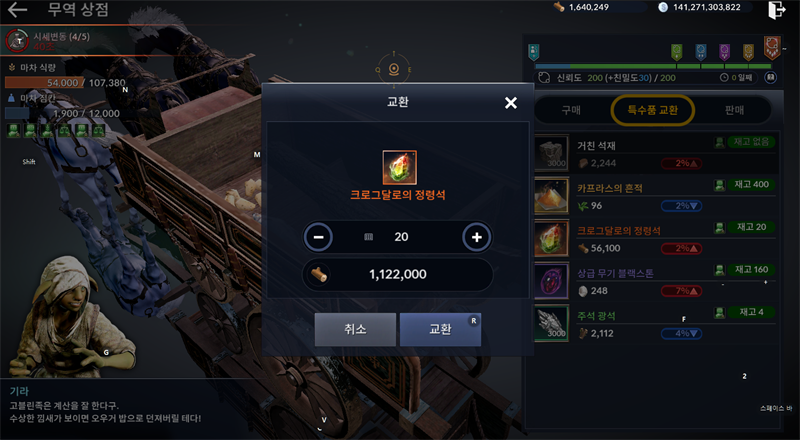Select 상급 무기 블랙스톤 item icon
Screen dimensions: 800x440
point(552,280)
